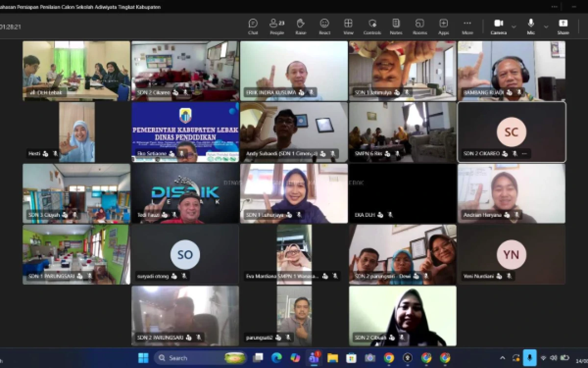The image size is (588, 368).
Task: Show the People participant list
Action: coord(277,26)
